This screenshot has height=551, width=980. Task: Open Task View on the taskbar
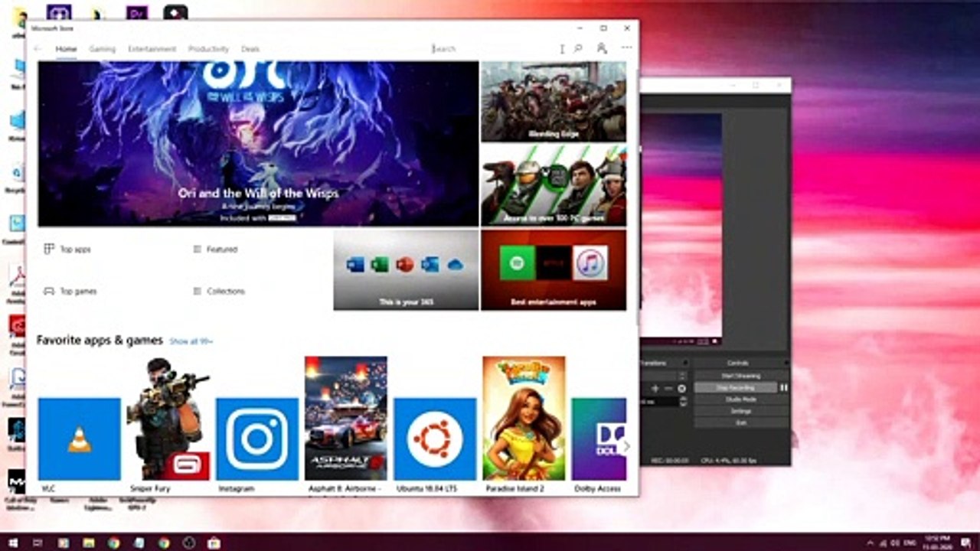click(x=38, y=543)
